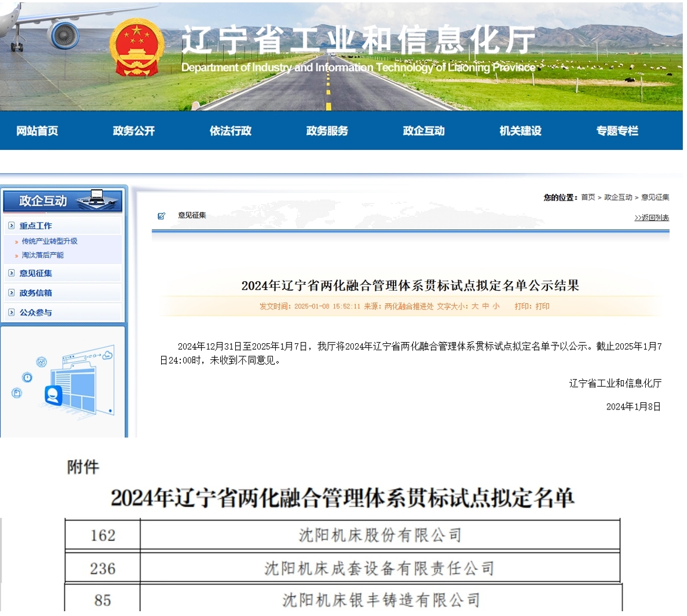This screenshot has width=687, height=616.
Task: Set text size to 大
Action: click(475, 306)
